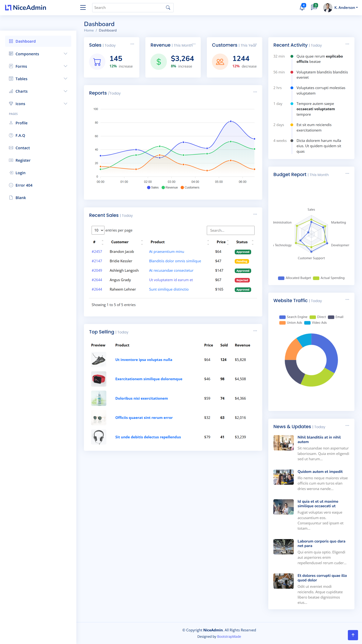Click the search magnifier icon
Image resolution: width=362 pixels, height=644 pixels.
[x=168, y=8]
